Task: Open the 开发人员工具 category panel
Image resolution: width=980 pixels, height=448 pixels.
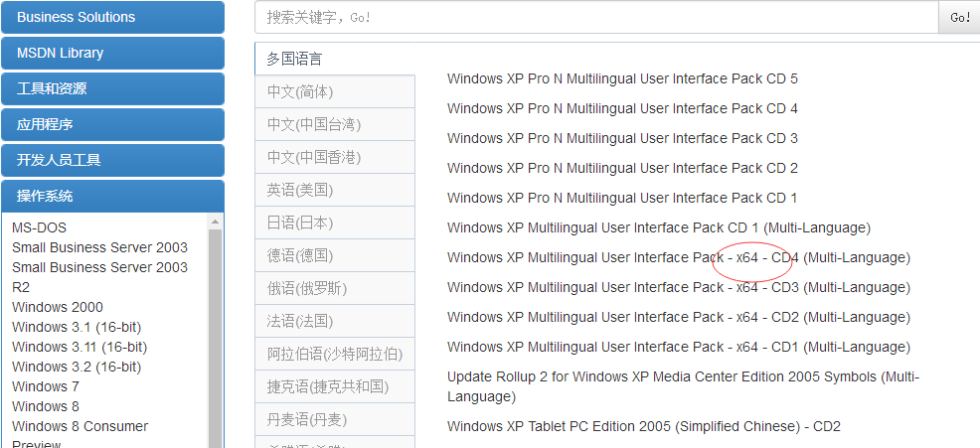Action: pyautogui.click(x=112, y=160)
